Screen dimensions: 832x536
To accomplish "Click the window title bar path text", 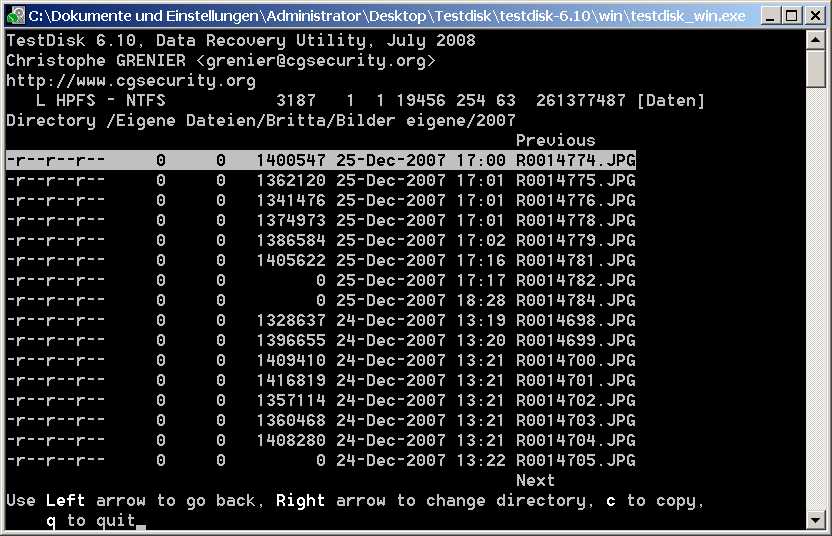I will (x=387, y=16).
